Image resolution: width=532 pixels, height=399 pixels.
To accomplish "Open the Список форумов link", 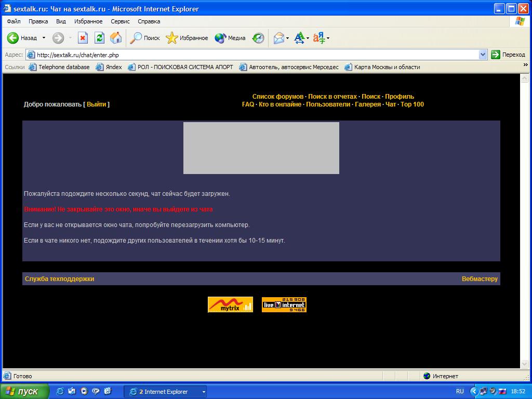I will [x=277, y=97].
